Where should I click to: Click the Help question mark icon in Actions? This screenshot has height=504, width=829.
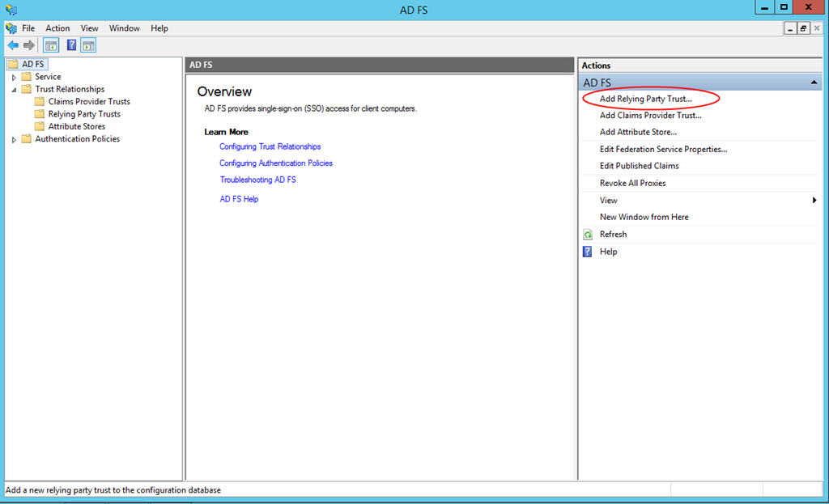[x=588, y=252]
